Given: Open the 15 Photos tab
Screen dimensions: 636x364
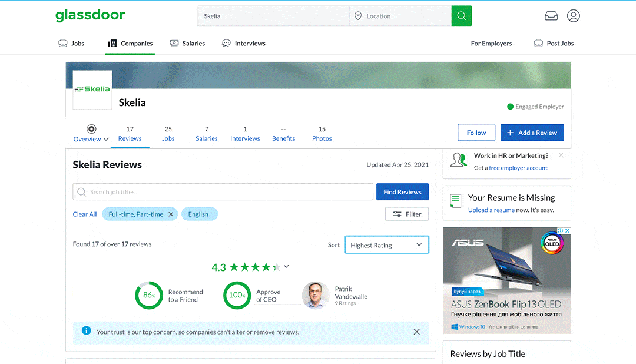Looking at the screenshot, I should (322, 134).
